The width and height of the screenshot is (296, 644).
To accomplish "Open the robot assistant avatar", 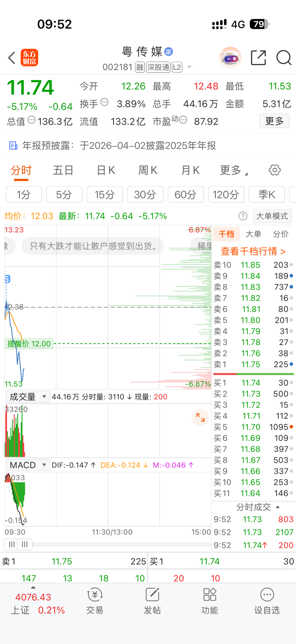I will [x=230, y=58].
